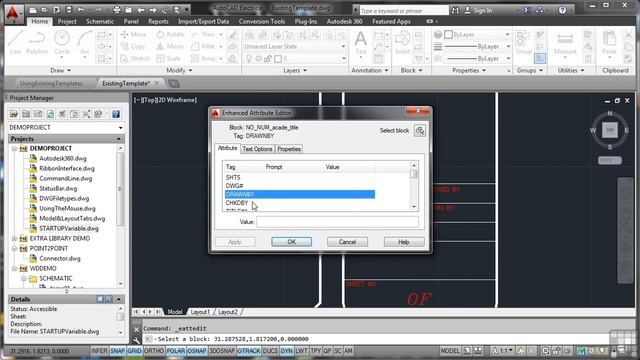This screenshot has width=640, height=360.
Task: Click the customize command line wrench icon
Action: pos(137,340)
